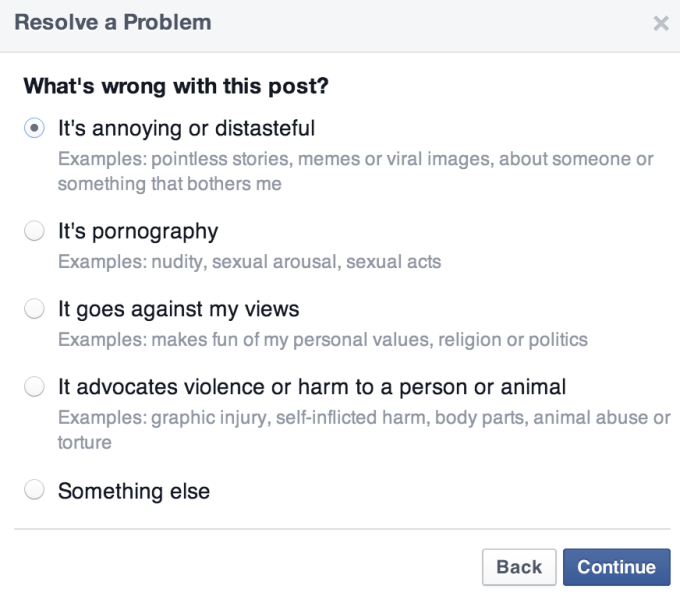This screenshot has height=603, width=680.
Task: Select the "It's annoying or distasteful" radio button
Action: (x=35, y=129)
